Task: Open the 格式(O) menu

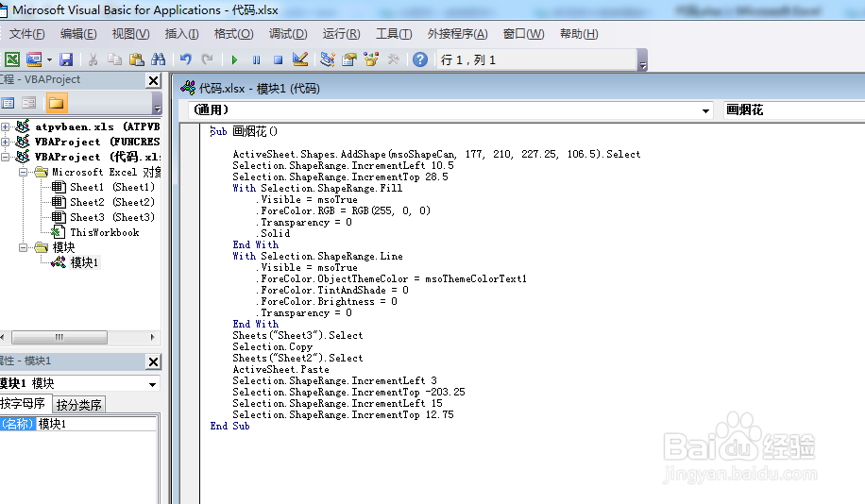Action: click(x=234, y=34)
